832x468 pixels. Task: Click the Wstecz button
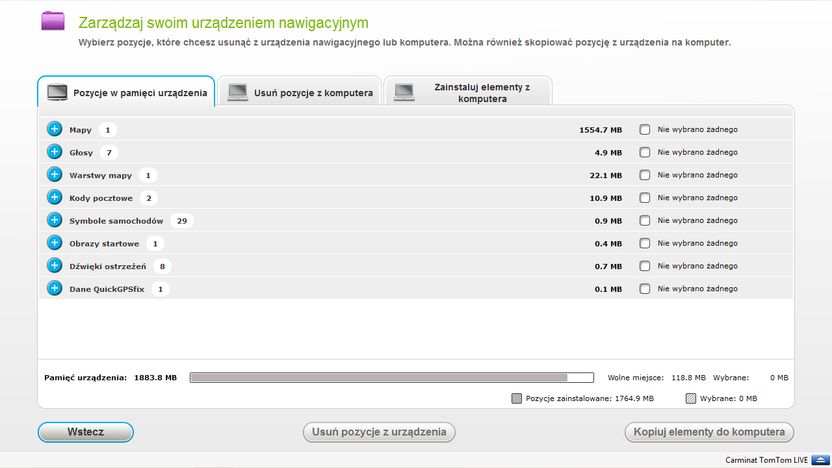click(x=85, y=432)
